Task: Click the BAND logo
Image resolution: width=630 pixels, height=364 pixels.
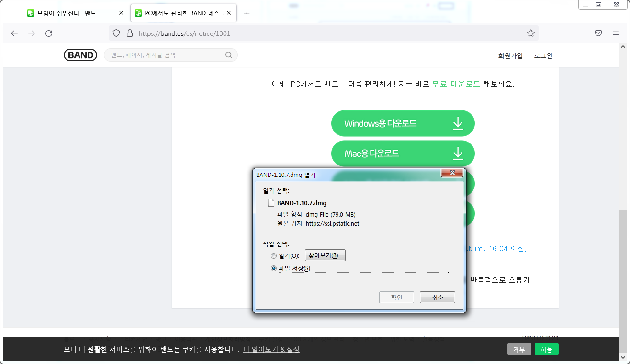Action: click(80, 55)
